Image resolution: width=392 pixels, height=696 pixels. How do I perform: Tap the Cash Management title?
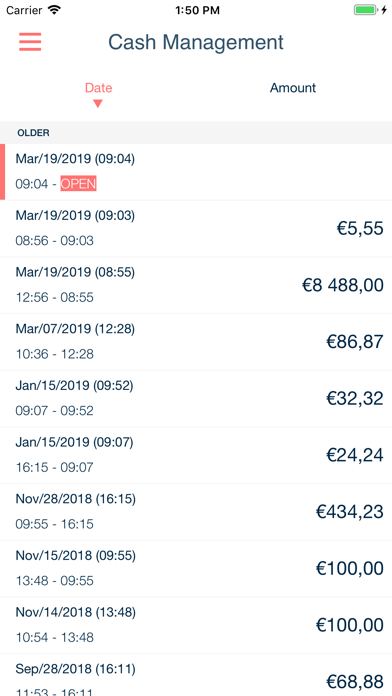pyautogui.click(x=196, y=43)
